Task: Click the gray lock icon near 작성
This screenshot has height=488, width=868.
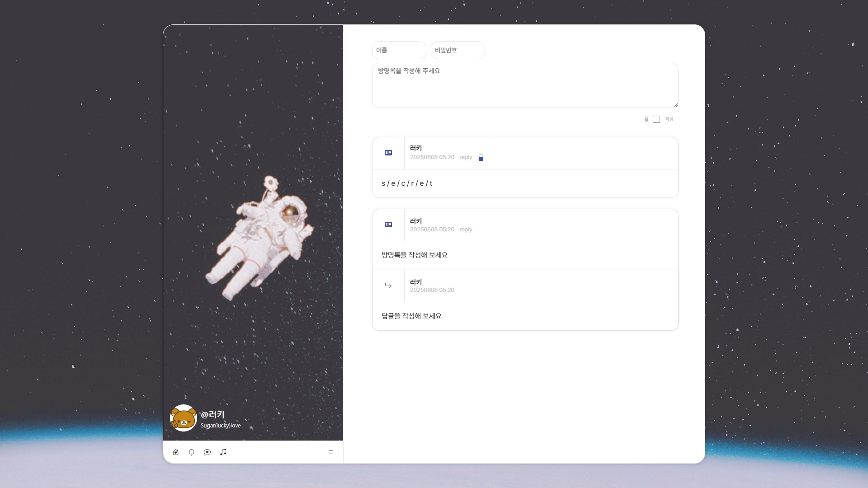Action: (646, 119)
